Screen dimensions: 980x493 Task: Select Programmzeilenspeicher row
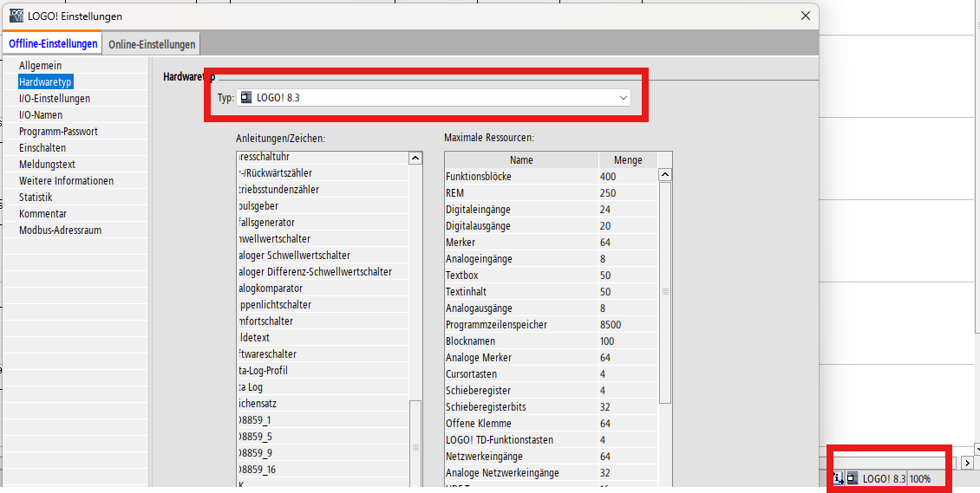pyautogui.click(x=552, y=325)
